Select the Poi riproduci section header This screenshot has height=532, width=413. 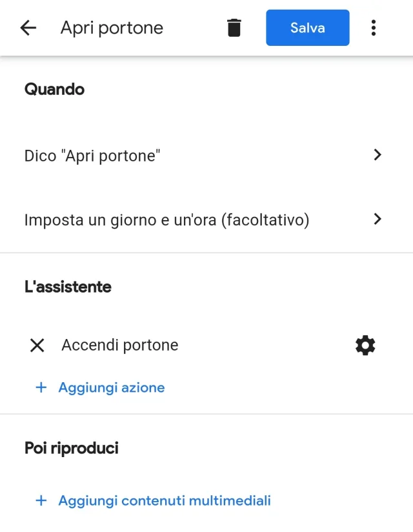[71, 447]
